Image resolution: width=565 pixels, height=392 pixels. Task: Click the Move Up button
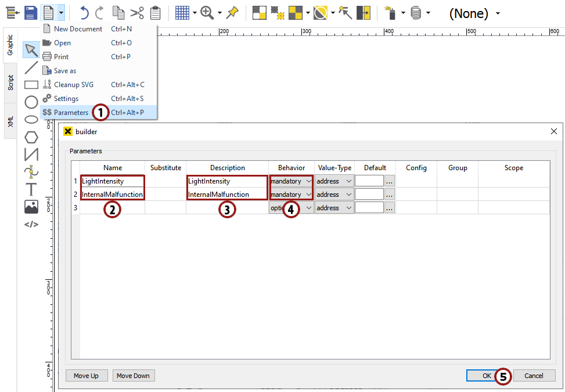[x=86, y=376]
